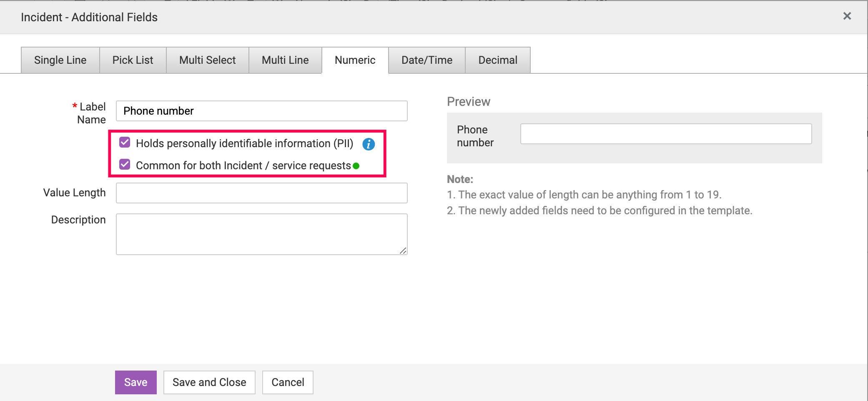Switch to the Single Line tab
868x401 pixels.
coord(60,60)
